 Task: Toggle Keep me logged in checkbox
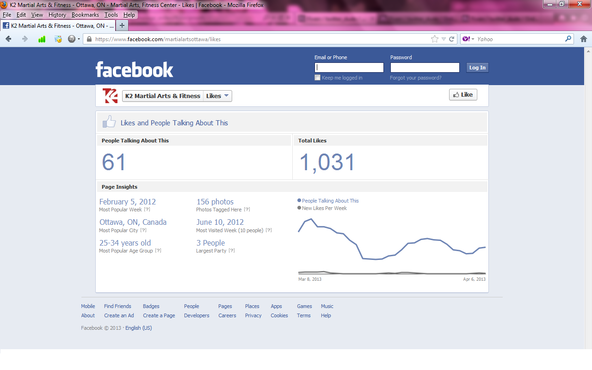(318, 77)
